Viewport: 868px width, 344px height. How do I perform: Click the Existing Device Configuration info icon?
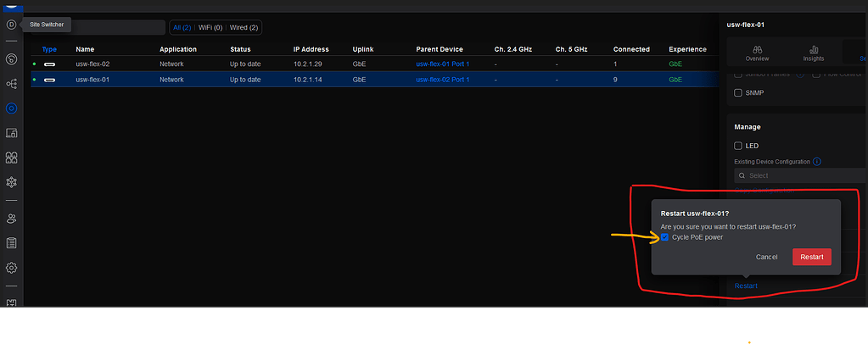pyautogui.click(x=817, y=162)
